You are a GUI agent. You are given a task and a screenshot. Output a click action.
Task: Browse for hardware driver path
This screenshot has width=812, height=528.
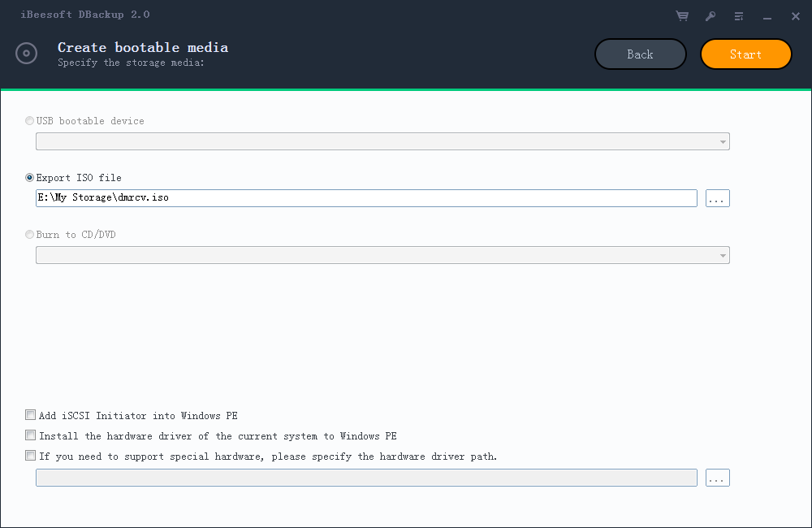coord(718,478)
